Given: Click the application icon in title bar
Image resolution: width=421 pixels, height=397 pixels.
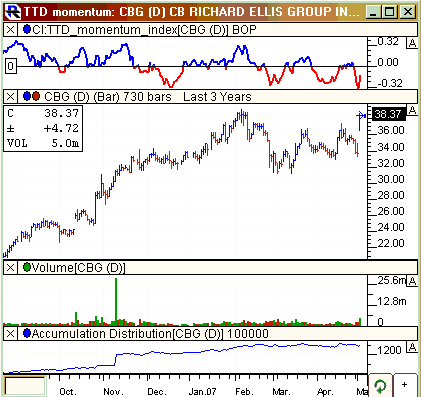Looking at the screenshot, I should click(x=13, y=11).
